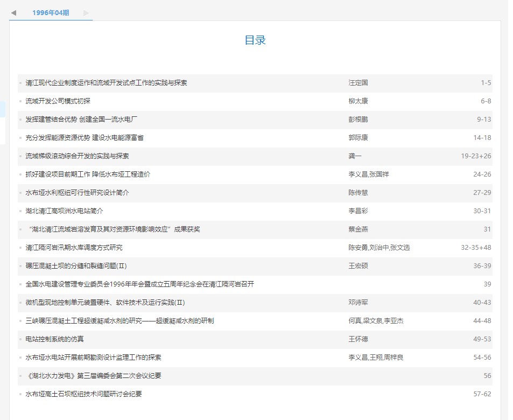The image size is (513, 420).
Task: Click authors 李义昌,张国祥
Action: [x=369, y=174]
